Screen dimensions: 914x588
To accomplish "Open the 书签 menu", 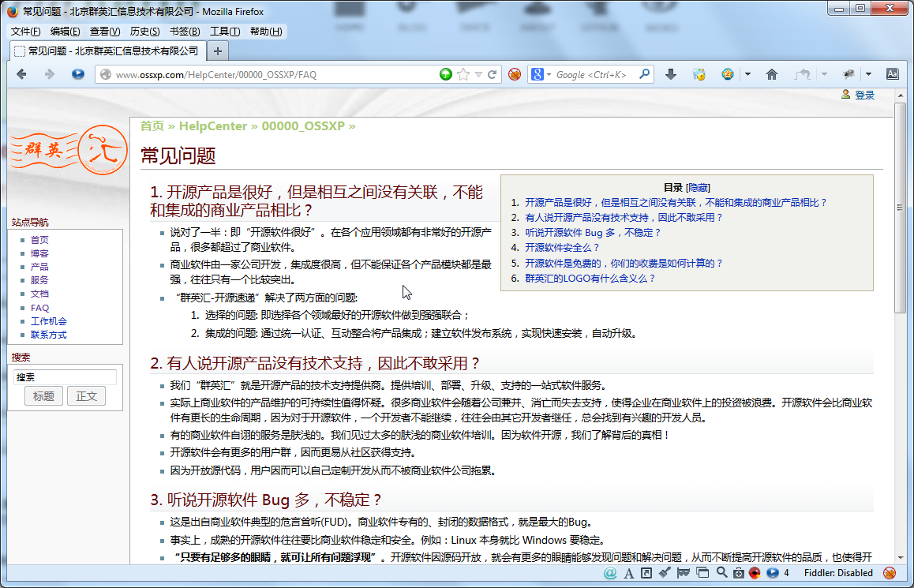I will (185, 32).
